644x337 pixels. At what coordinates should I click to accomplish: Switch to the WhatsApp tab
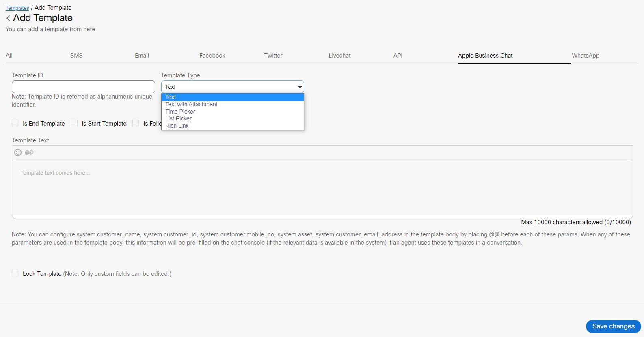point(585,56)
